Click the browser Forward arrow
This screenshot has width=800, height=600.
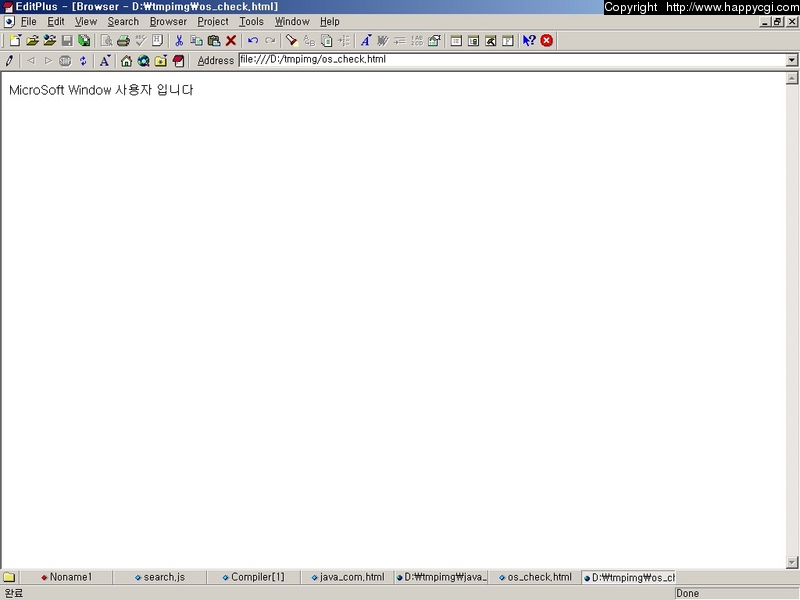pyautogui.click(x=48, y=61)
